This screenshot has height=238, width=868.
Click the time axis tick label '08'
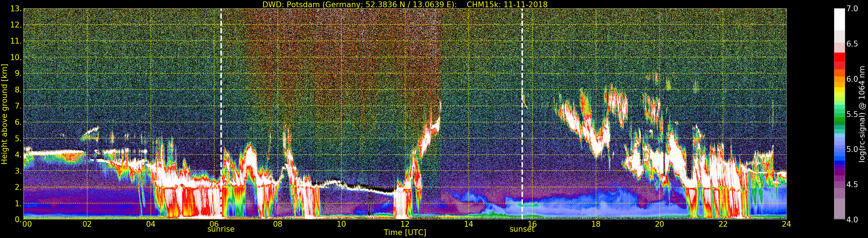point(278,224)
